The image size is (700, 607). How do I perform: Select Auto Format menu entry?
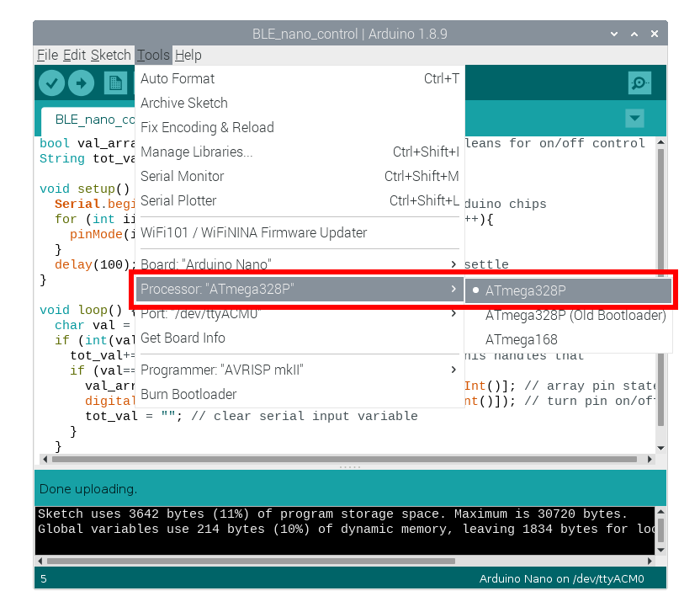point(300,78)
